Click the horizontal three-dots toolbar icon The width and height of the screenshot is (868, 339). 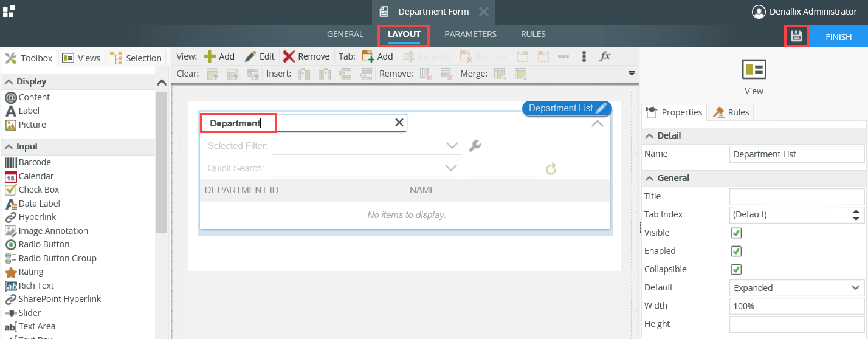[563, 56]
